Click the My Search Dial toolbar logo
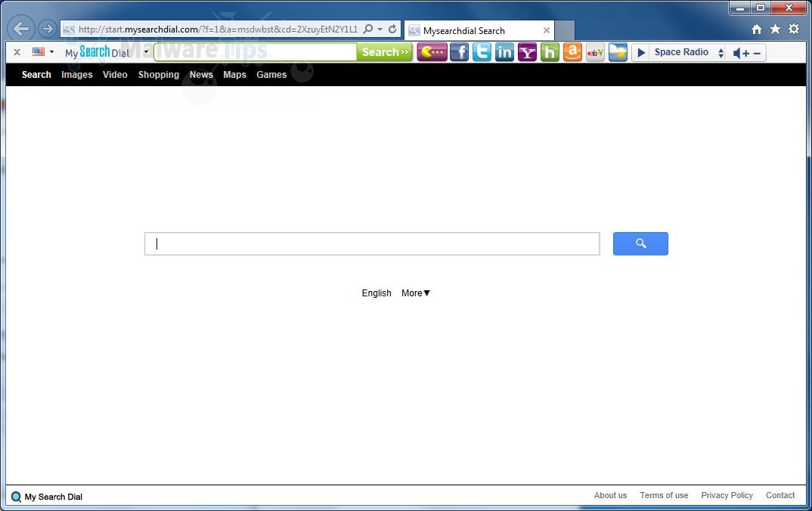This screenshot has width=812, height=511. tap(97, 52)
